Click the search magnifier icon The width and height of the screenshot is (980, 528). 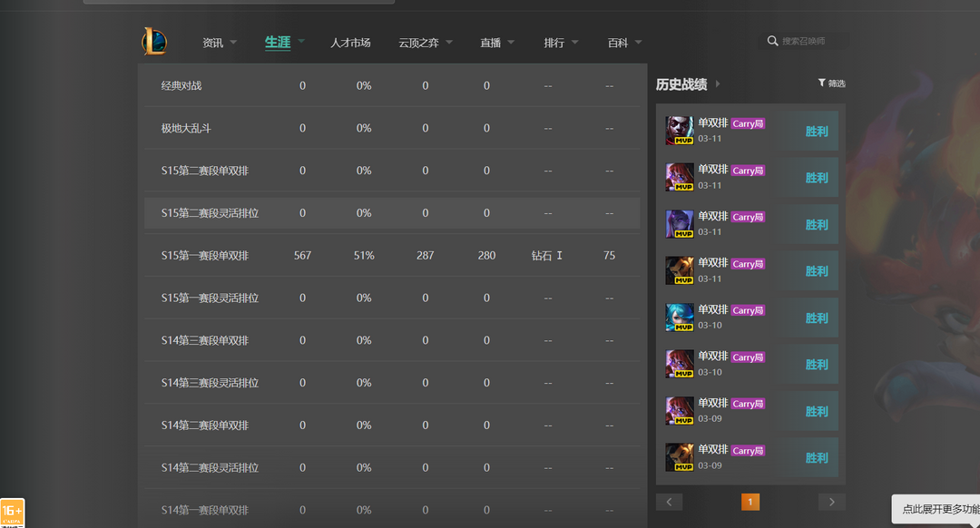point(772,41)
